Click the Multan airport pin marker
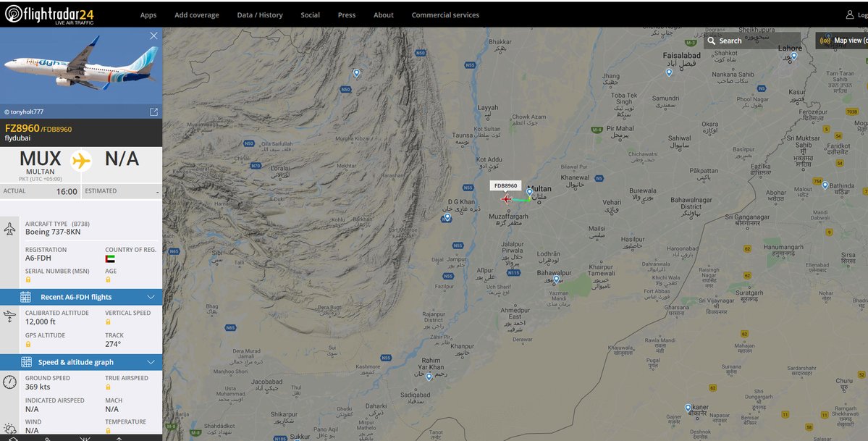This screenshot has width=868, height=441. (529, 192)
